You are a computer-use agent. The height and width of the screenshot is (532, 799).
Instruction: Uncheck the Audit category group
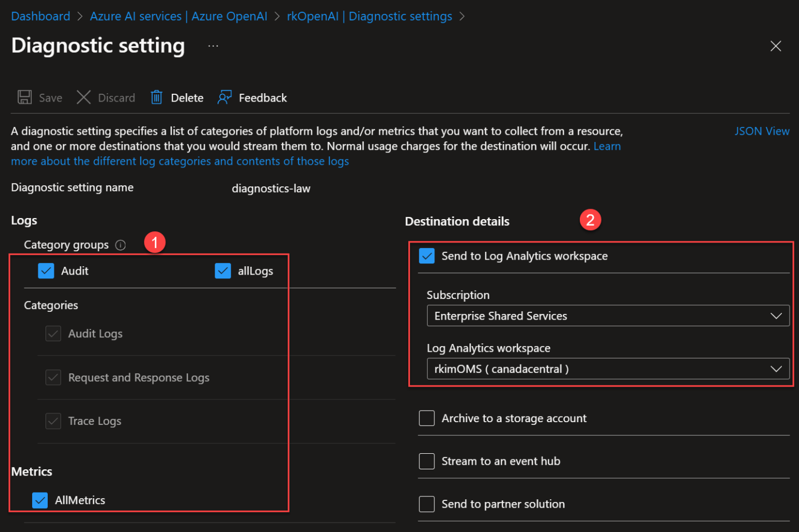[46, 271]
